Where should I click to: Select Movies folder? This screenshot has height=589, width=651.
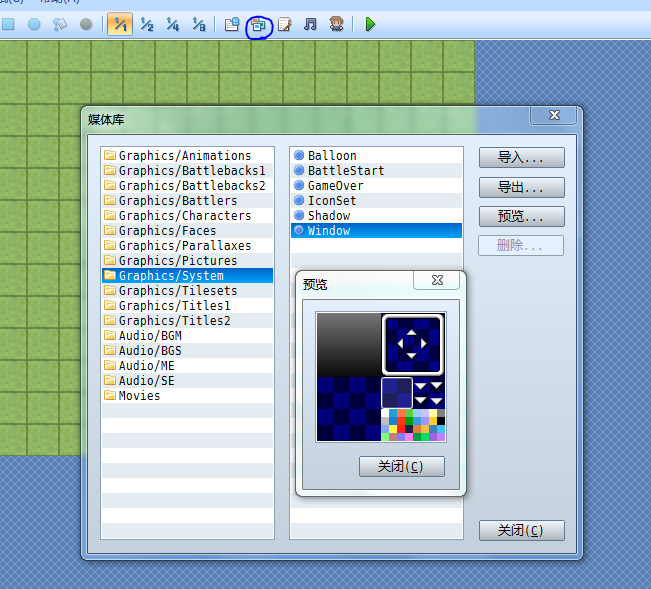tap(187, 395)
